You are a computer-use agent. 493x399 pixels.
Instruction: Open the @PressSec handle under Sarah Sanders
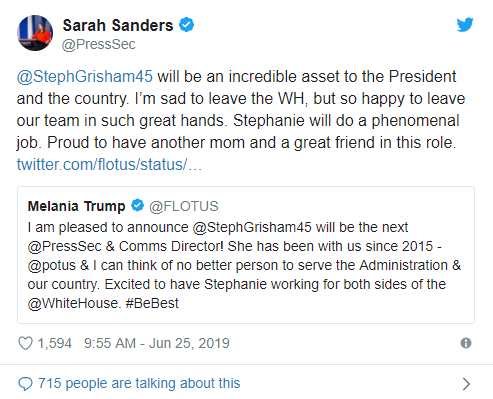pos(99,44)
